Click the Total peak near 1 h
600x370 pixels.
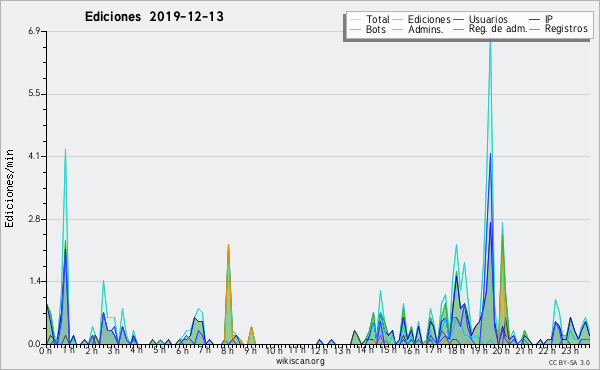click(x=65, y=151)
